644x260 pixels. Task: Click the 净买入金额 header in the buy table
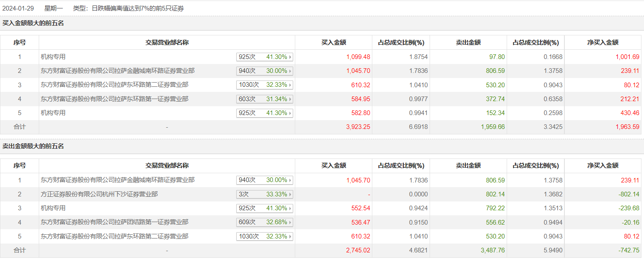pos(603,43)
